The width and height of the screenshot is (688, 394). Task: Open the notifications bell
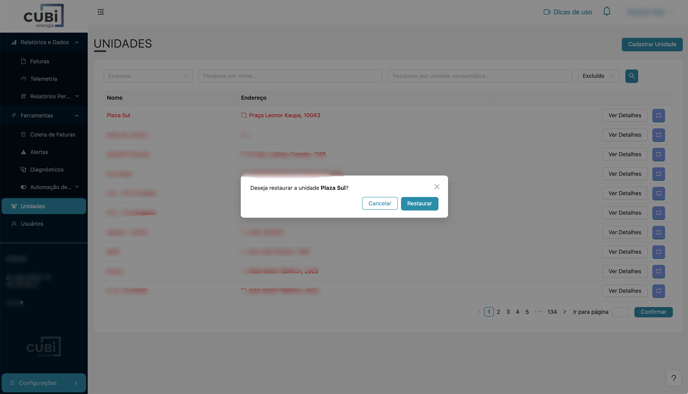tap(606, 11)
